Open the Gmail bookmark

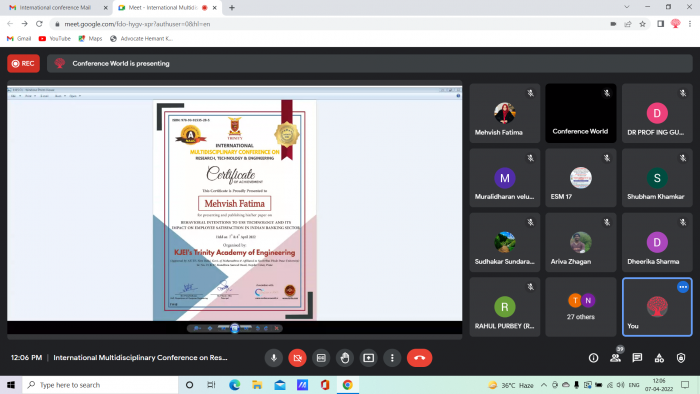click(19, 38)
